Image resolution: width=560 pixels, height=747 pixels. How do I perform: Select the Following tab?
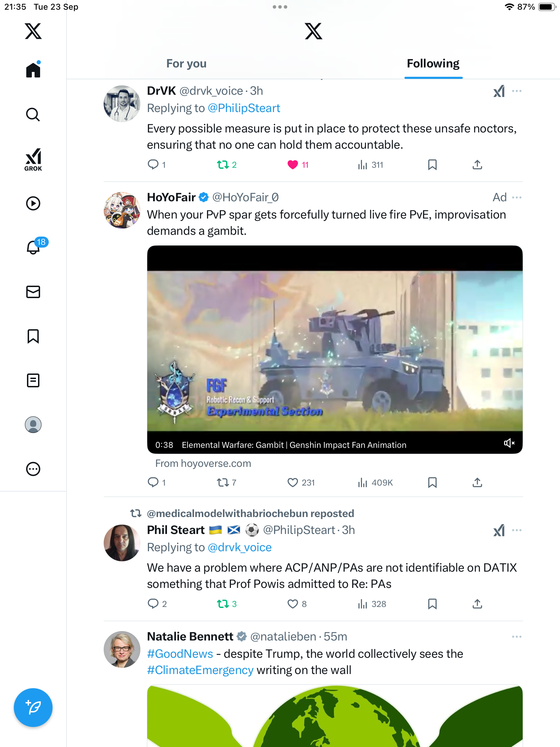[433, 64]
